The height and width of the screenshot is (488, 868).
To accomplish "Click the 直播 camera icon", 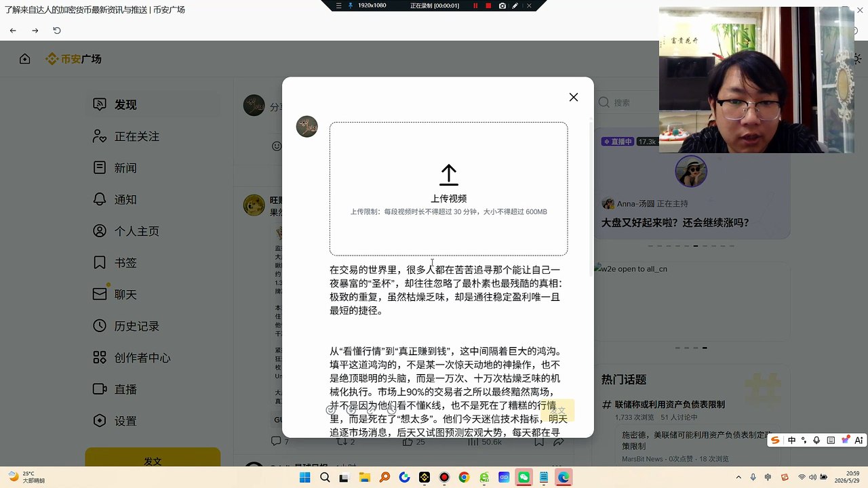I will coord(100,389).
